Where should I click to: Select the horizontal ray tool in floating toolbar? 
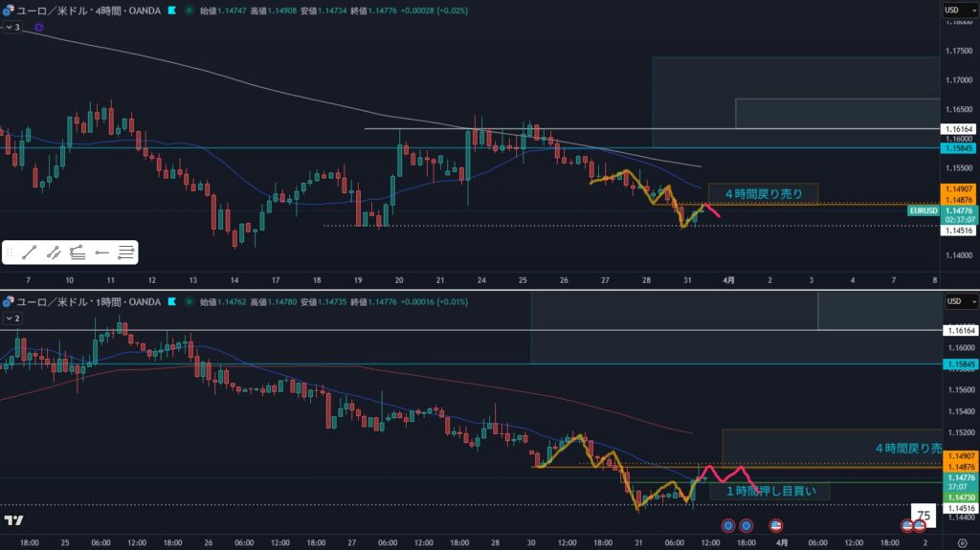pyautogui.click(x=101, y=253)
